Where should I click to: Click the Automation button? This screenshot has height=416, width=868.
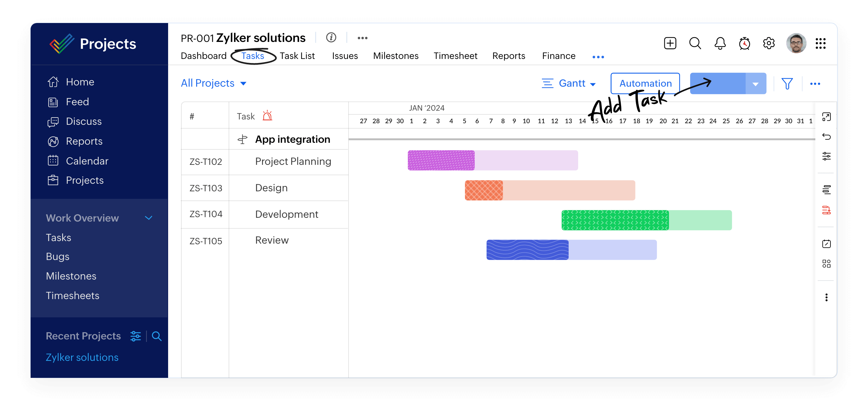pos(644,83)
